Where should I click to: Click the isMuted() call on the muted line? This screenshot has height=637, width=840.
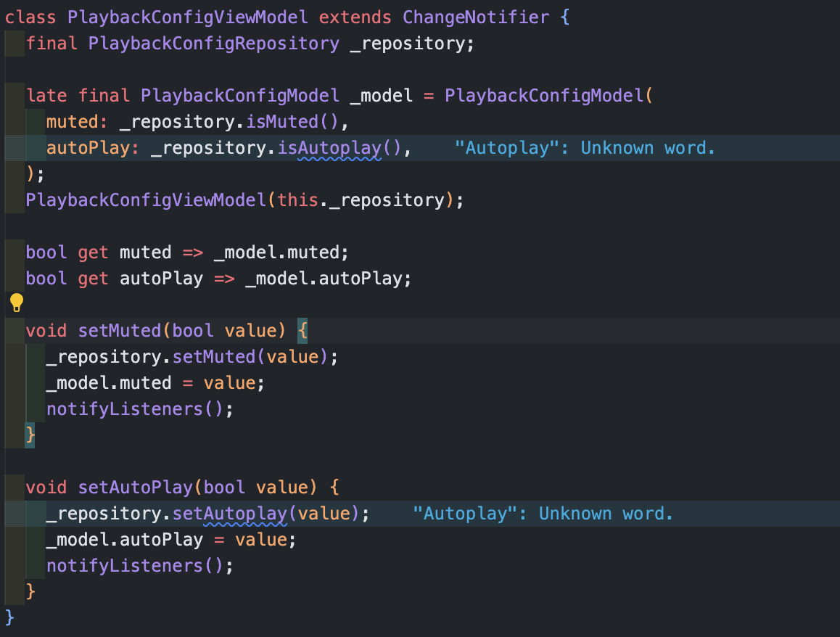pyautogui.click(x=292, y=122)
